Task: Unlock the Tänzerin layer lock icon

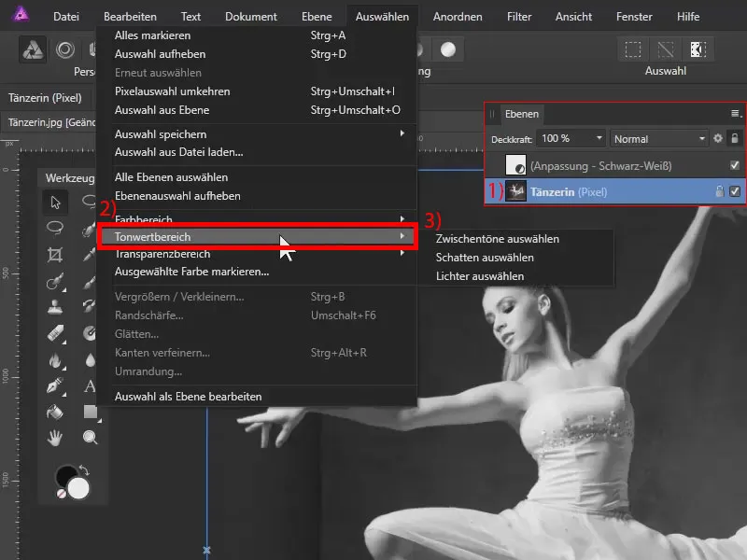Action: pyautogui.click(x=719, y=191)
